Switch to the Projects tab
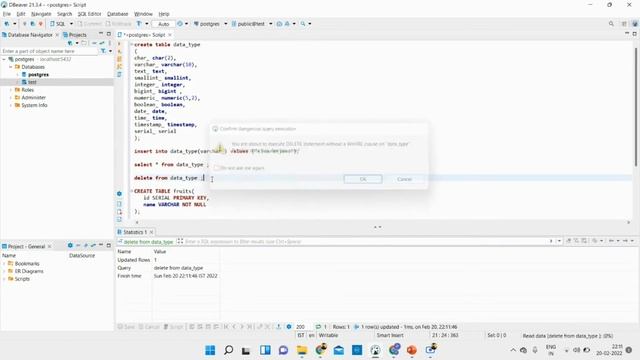640x360 pixels. [x=75, y=35]
